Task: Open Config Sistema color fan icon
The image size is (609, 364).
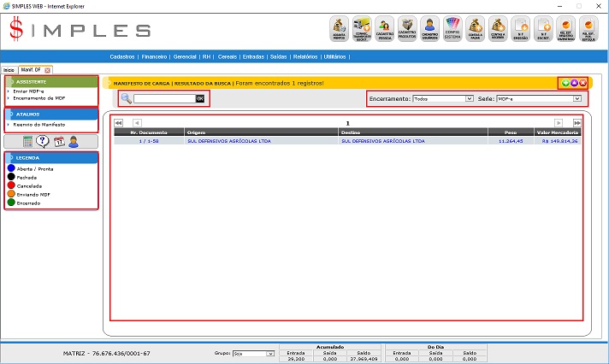Action: point(452,29)
